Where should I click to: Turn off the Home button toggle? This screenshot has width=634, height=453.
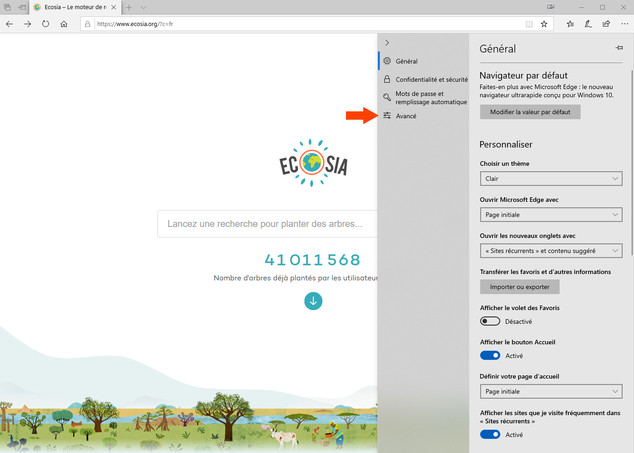point(490,355)
